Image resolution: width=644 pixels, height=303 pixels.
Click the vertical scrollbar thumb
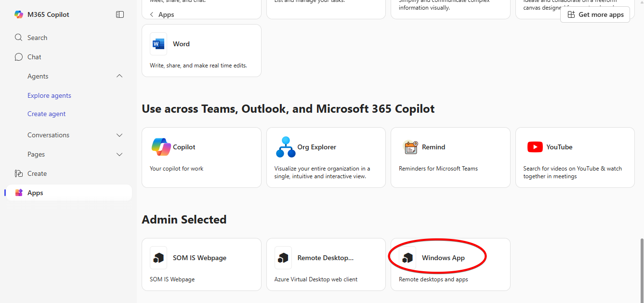pyautogui.click(x=641, y=270)
